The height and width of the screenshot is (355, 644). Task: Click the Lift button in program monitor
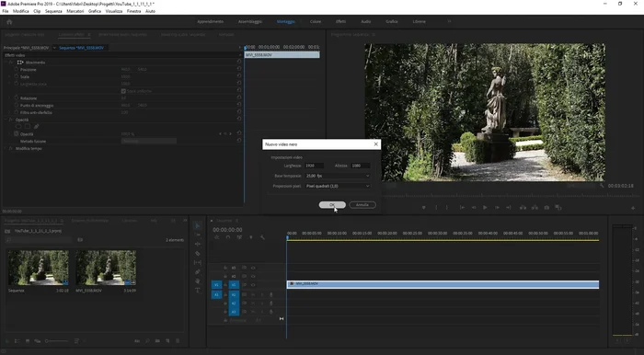[523, 208]
